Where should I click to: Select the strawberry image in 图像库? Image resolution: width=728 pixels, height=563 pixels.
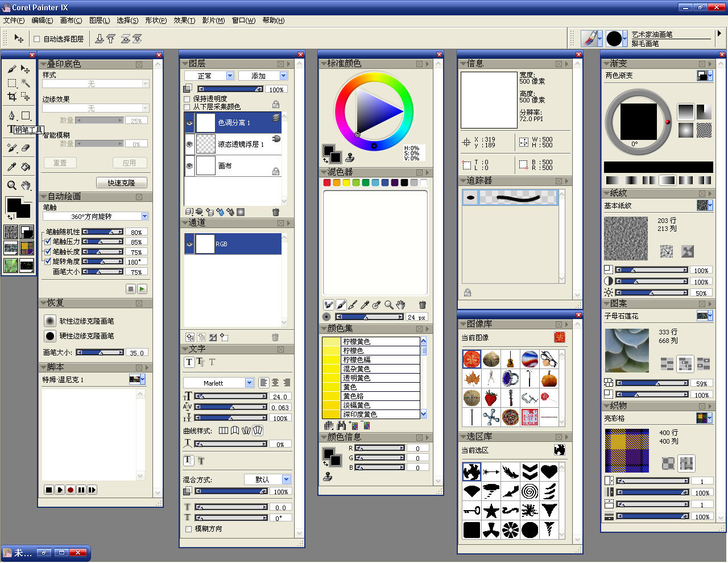[x=491, y=398]
